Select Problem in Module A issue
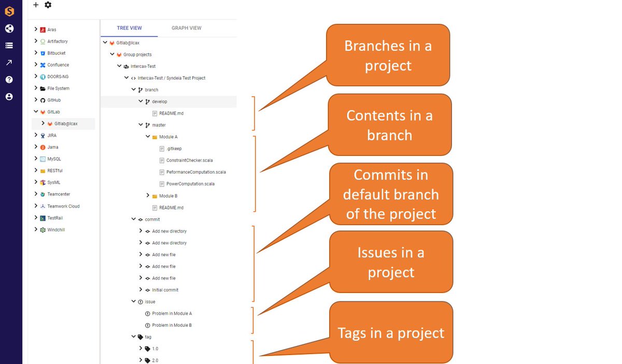This screenshot has height=364, width=622. tap(172, 314)
